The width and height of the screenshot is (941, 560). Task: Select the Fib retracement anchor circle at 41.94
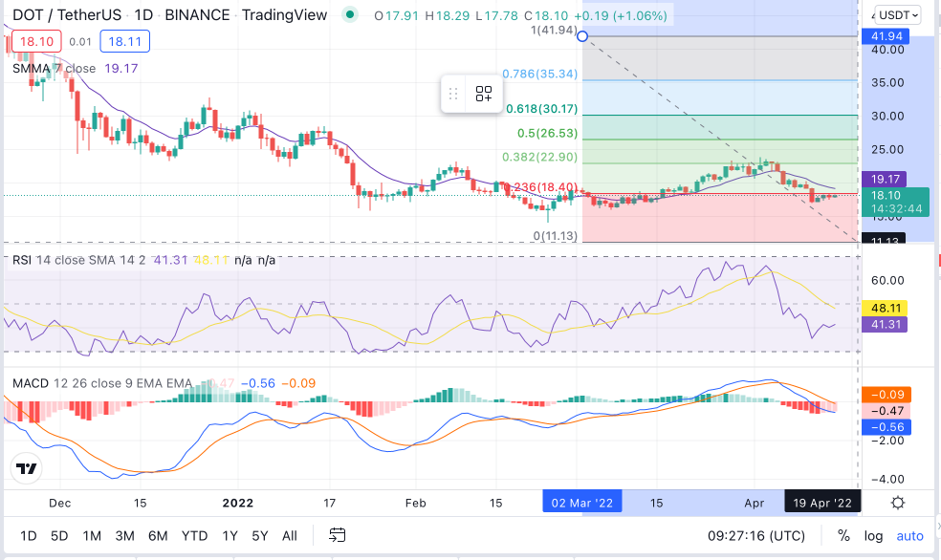(582, 36)
